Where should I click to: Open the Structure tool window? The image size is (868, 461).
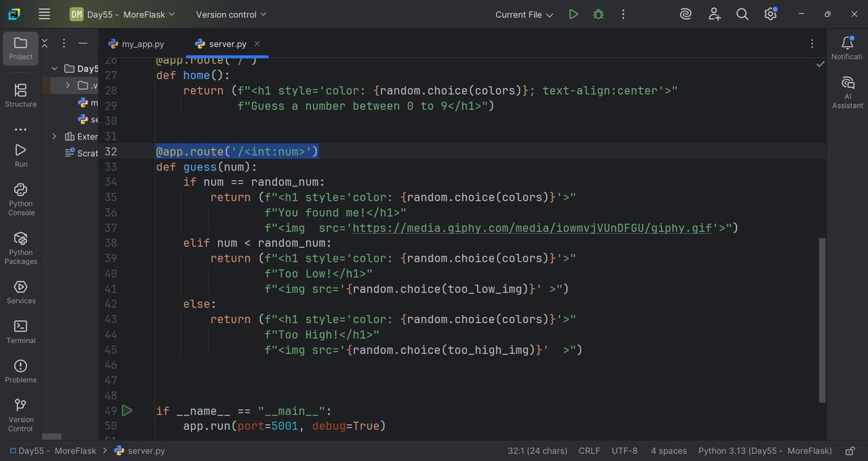pos(20,96)
